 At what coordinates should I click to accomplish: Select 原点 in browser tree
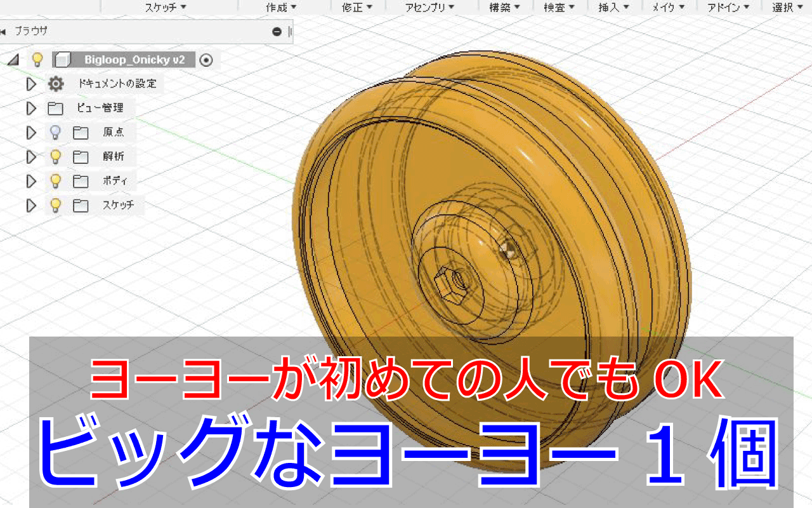click(114, 133)
